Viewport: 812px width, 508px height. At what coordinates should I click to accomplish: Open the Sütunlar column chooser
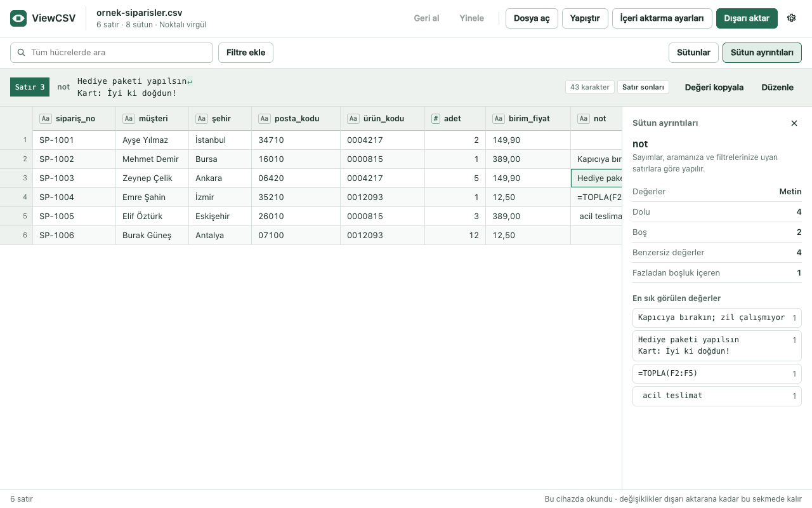[693, 53]
